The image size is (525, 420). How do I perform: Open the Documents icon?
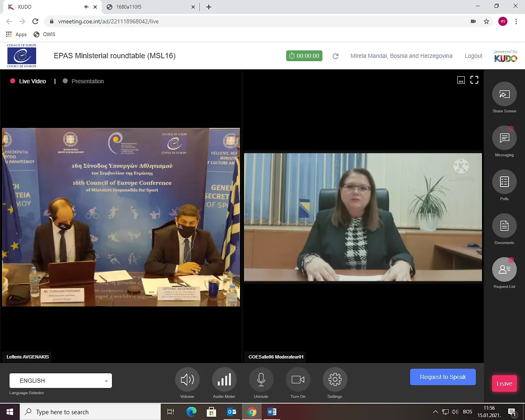(504, 226)
